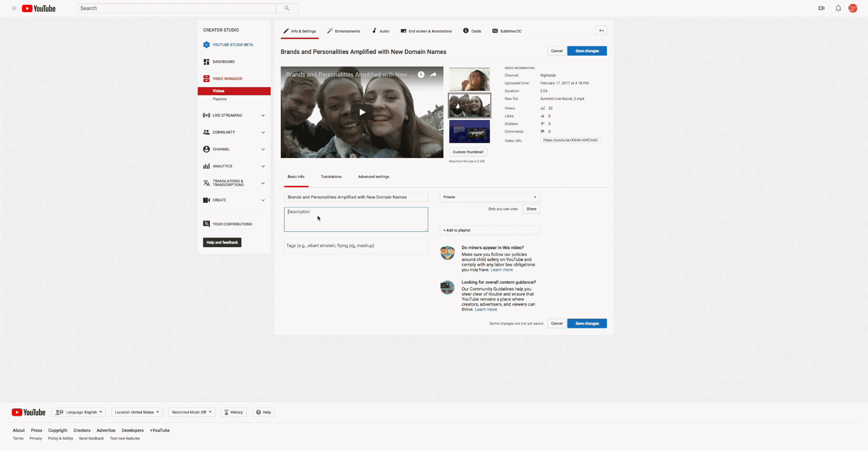Click the back arrow near Save changes

click(x=601, y=30)
